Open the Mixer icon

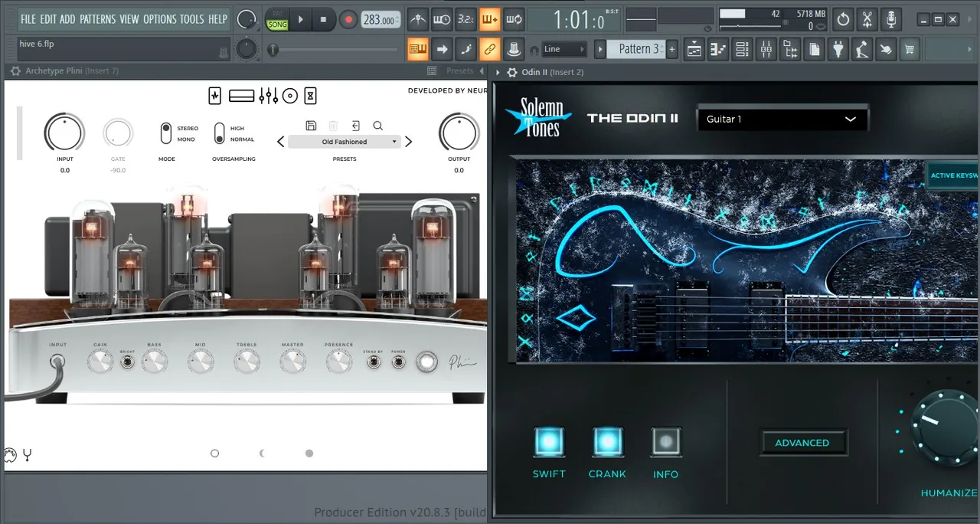pos(766,49)
